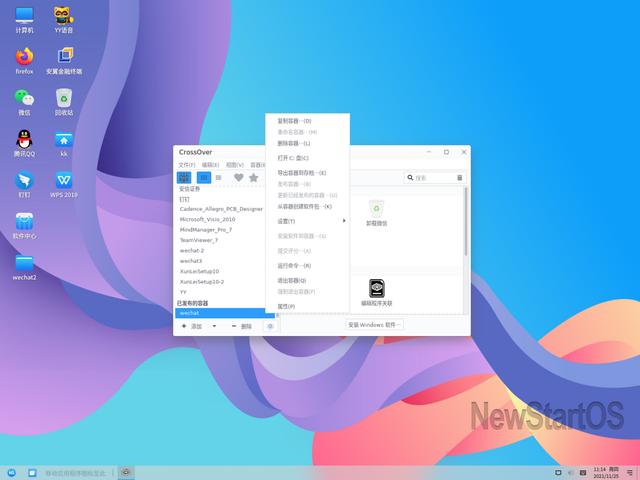
Task: Click the input method tray icon
Action: click(x=583, y=473)
